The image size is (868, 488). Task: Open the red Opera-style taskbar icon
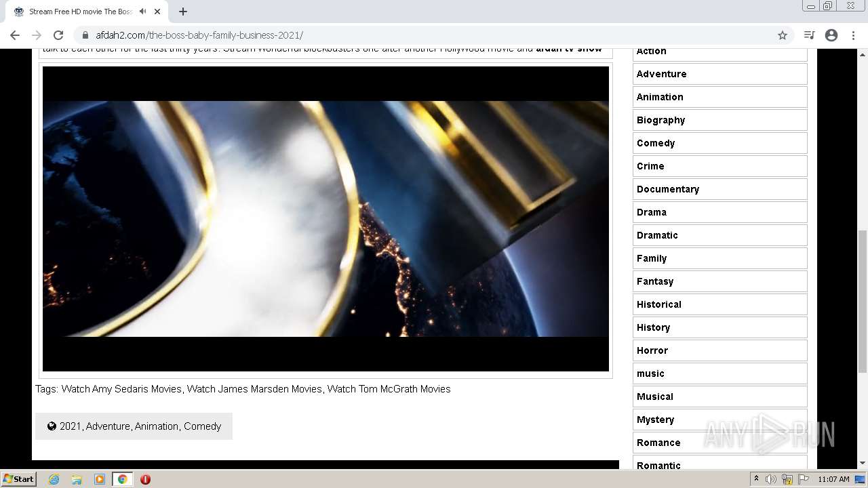145,479
